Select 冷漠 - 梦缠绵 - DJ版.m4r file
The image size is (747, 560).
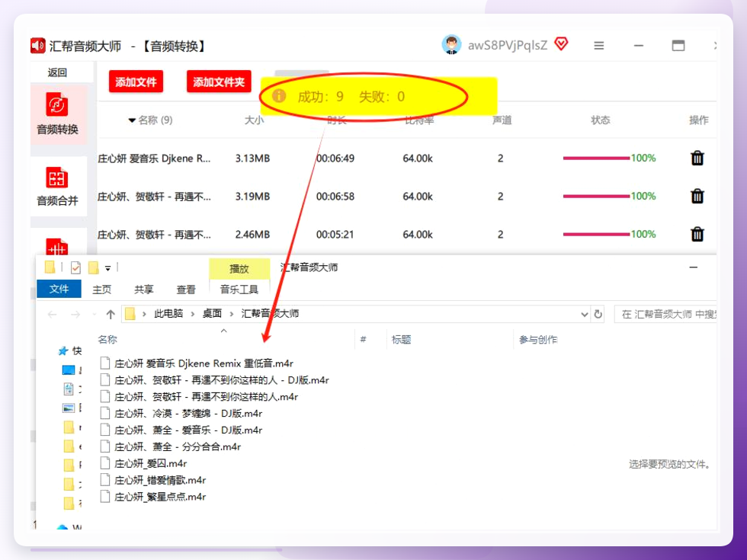[188, 413]
